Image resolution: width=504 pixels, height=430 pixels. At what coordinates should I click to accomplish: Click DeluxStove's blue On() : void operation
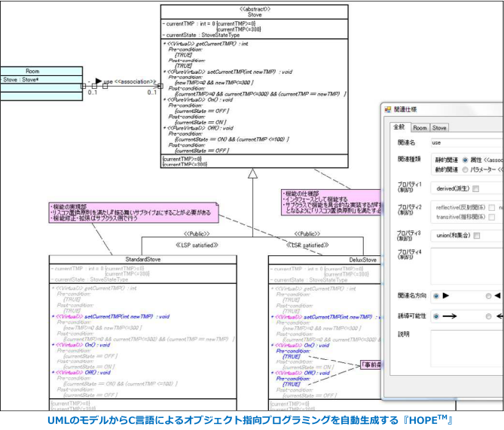coord(301,346)
